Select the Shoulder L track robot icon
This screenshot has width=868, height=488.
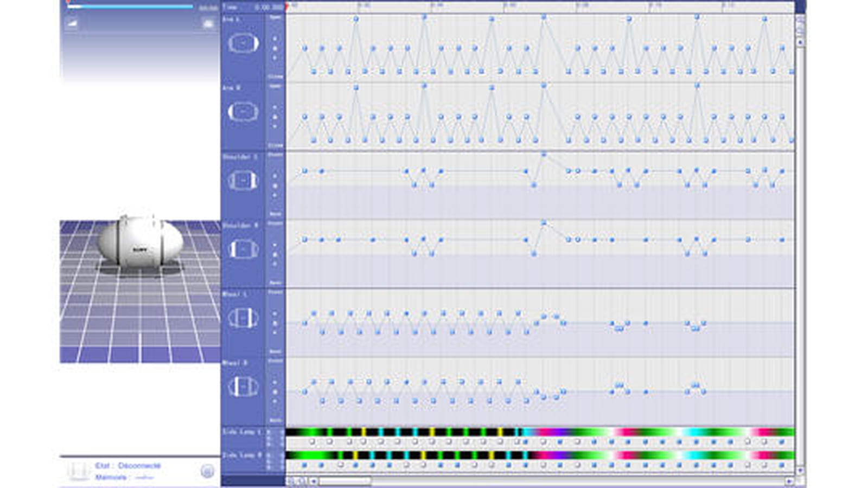pyautogui.click(x=243, y=181)
